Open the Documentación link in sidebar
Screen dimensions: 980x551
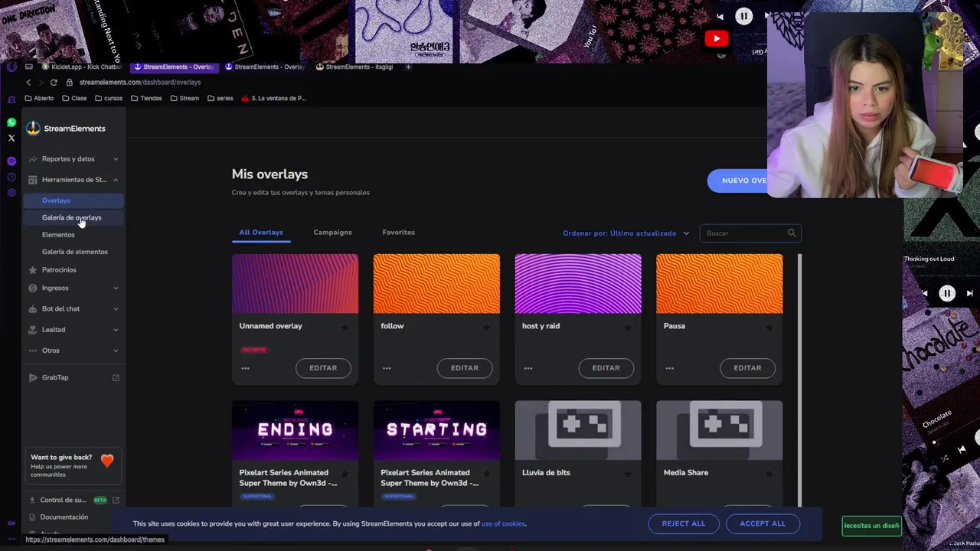click(64, 517)
